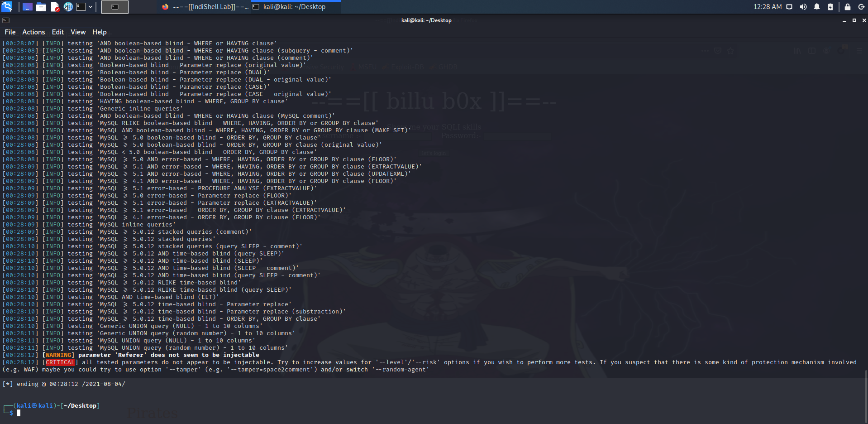Click the kali@kali prompt text
Screen dimensions: 868x424
point(35,406)
